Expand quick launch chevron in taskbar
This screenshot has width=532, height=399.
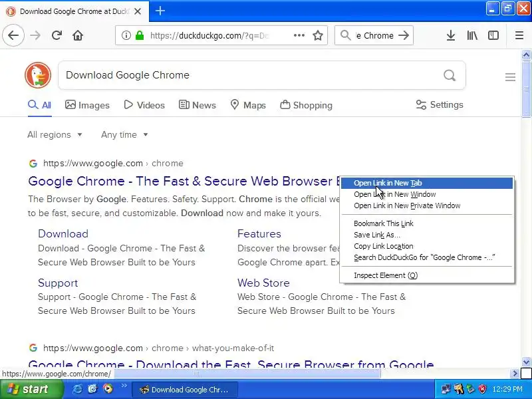[x=124, y=386]
